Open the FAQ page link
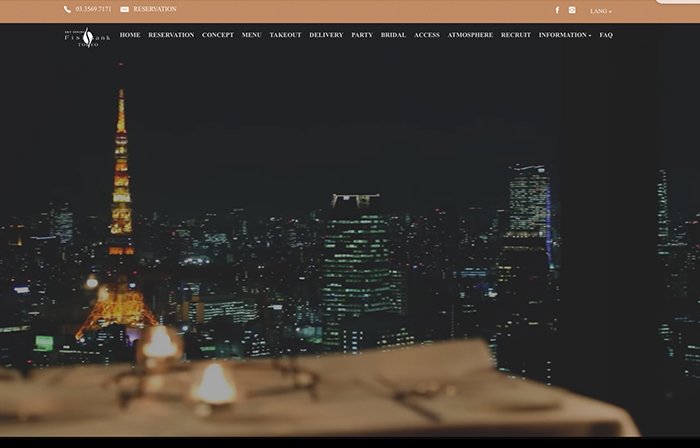This screenshot has height=448, width=700. coord(606,35)
